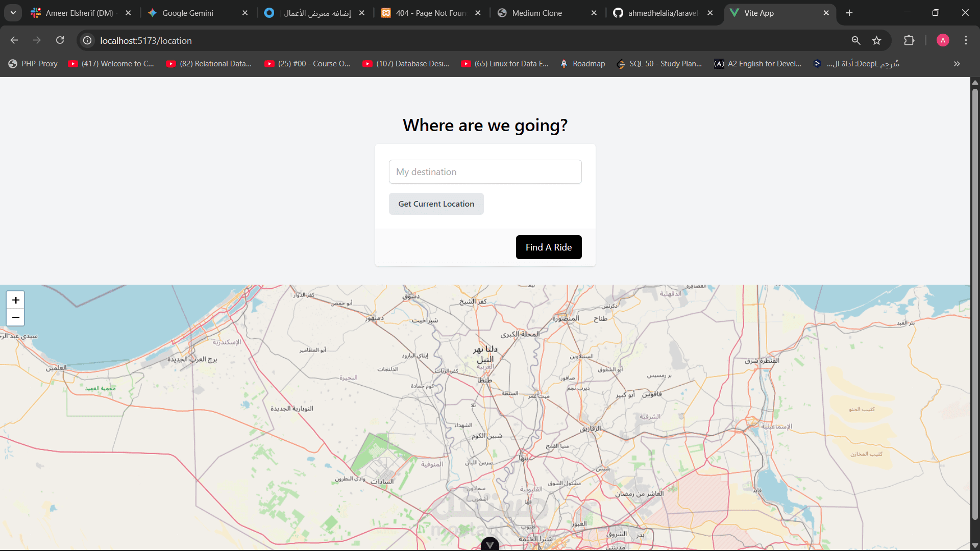Reload the page with the refresh icon
The height and width of the screenshot is (551, 980).
60,40
